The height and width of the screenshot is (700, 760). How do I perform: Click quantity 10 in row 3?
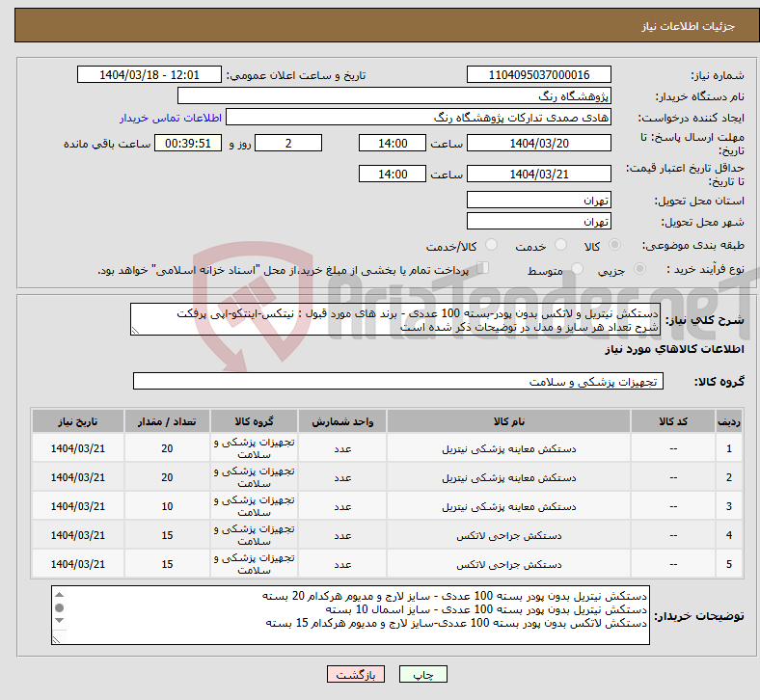pyautogui.click(x=167, y=506)
